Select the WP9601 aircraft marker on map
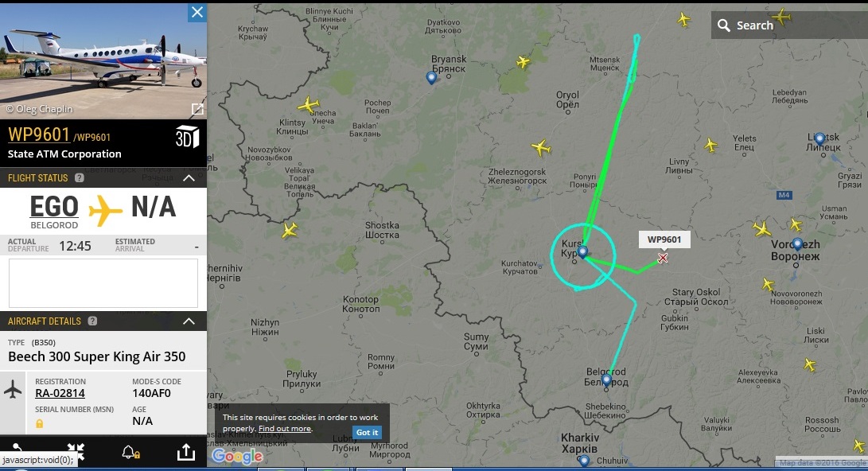 (x=663, y=258)
